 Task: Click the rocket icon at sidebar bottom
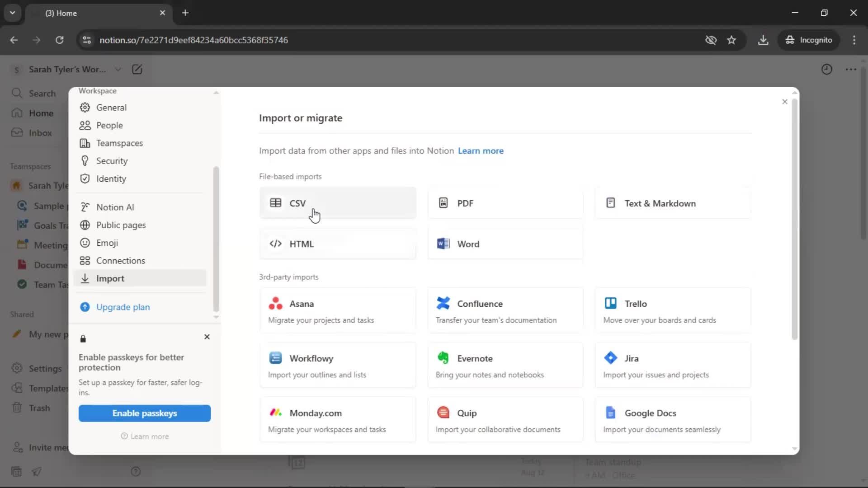(37, 472)
